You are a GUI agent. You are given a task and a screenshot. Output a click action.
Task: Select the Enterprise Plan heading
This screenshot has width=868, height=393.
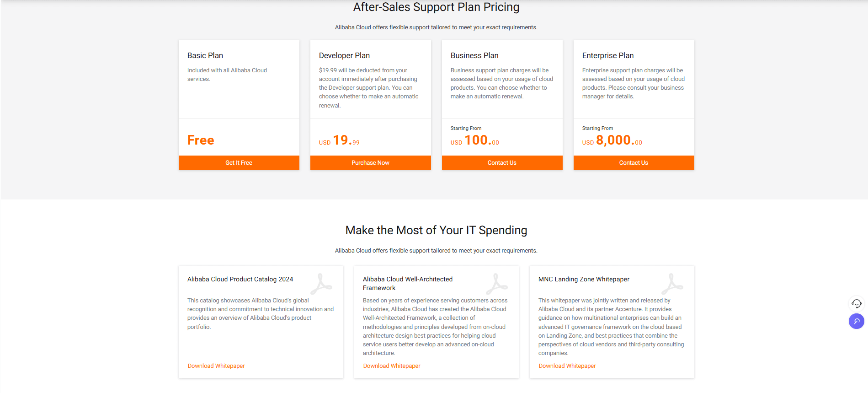(x=608, y=55)
